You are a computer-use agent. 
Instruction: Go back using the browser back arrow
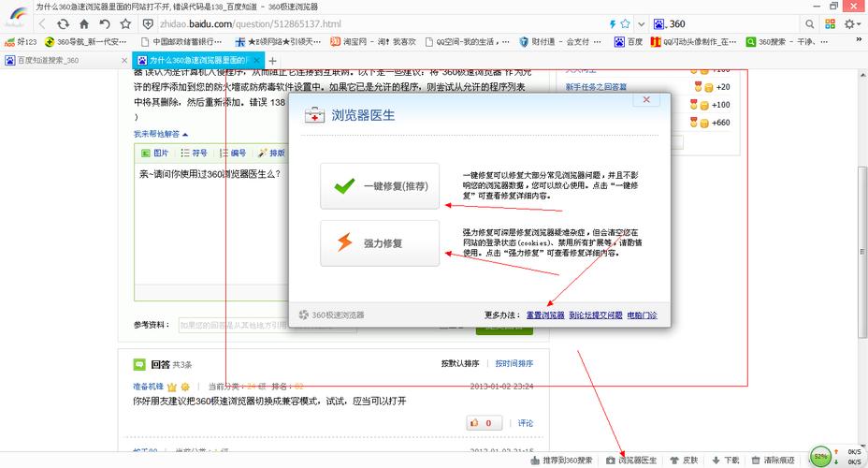[43, 23]
